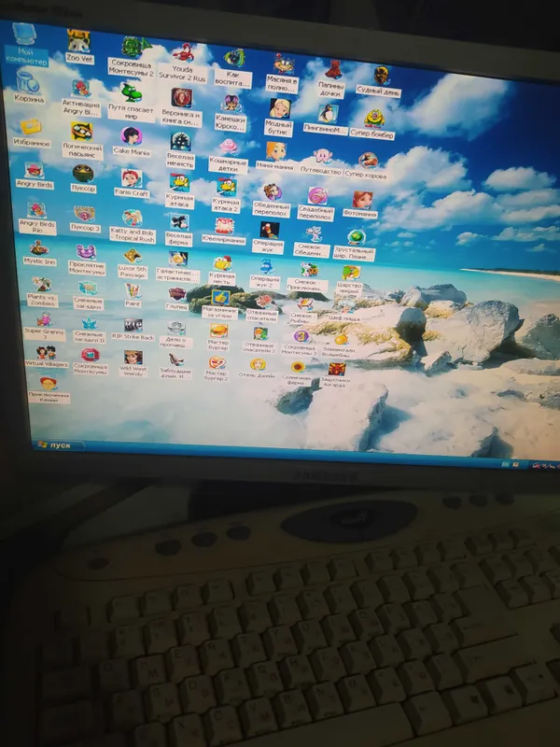Open the Корзина recycle bin icon
Screen dimensions: 560x747
pyautogui.click(x=29, y=87)
